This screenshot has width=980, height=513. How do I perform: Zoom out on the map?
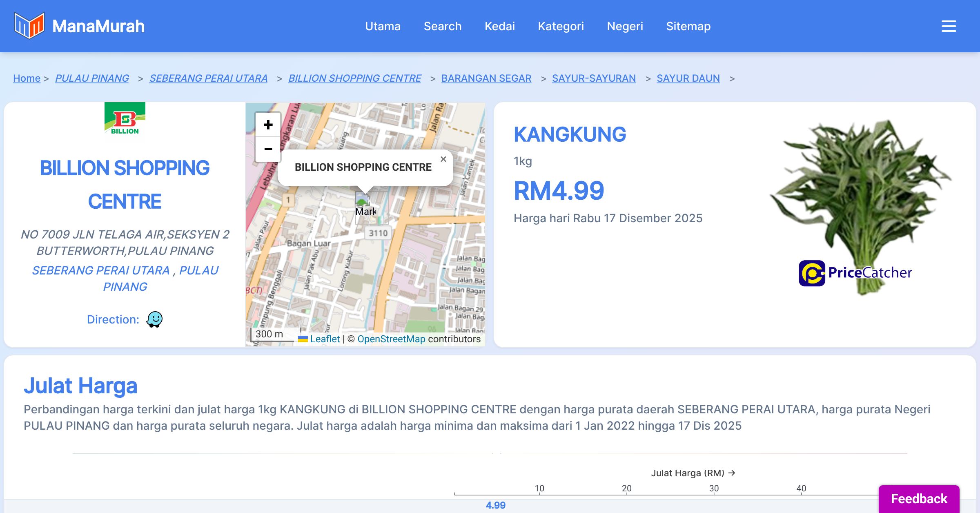pos(268,149)
